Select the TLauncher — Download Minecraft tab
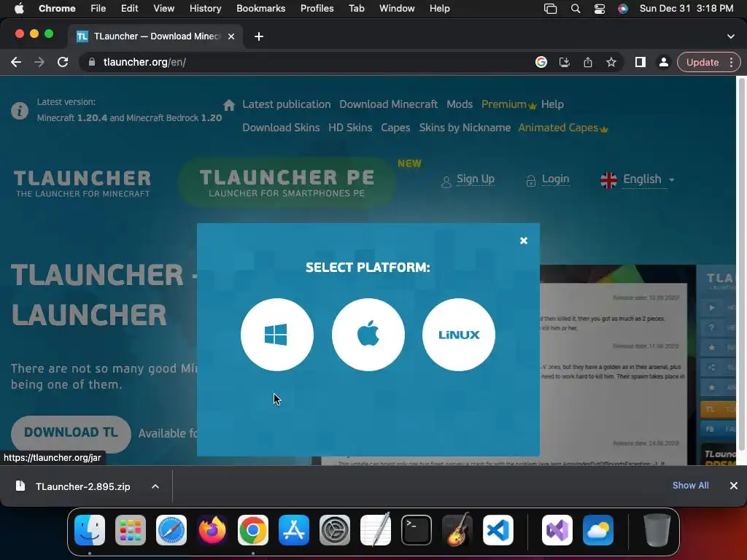 click(x=155, y=36)
